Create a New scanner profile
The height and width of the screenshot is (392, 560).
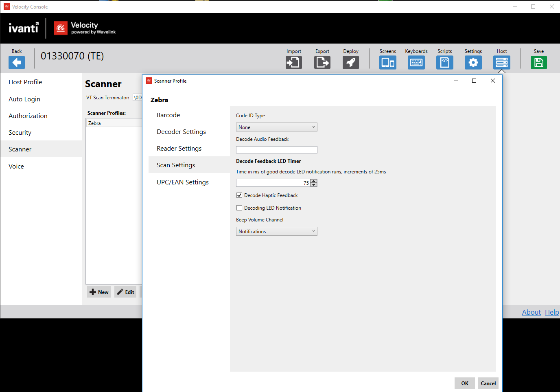coord(99,292)
